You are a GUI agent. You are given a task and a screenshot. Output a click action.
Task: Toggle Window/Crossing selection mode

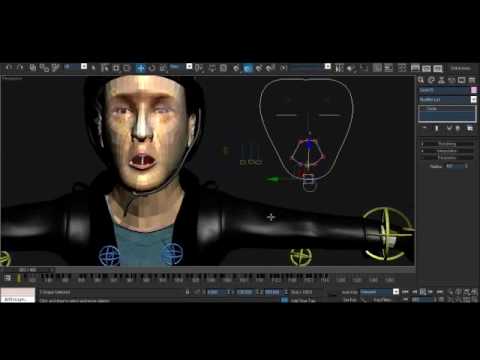click(127, 68)
